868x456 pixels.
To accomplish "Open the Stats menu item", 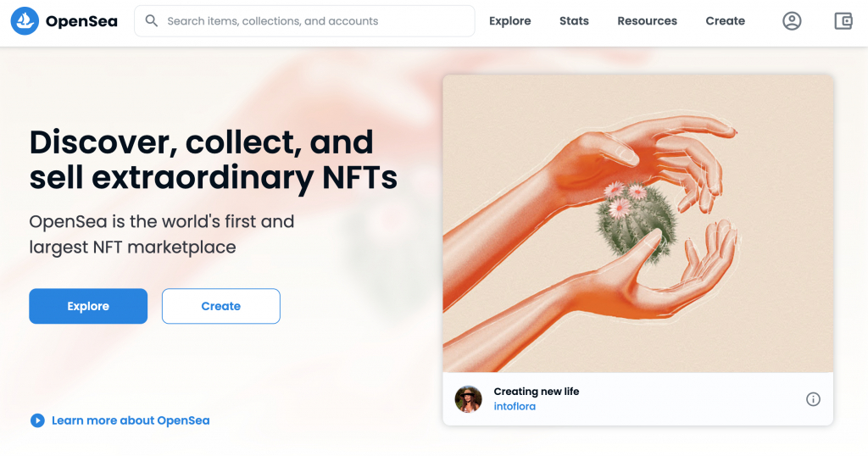I will (574, 21).
